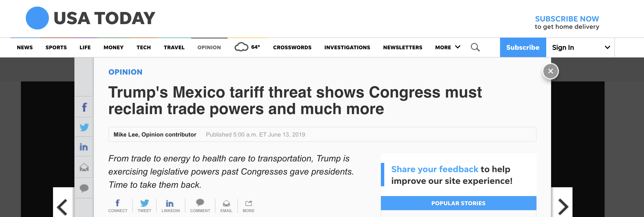644x217 pixels.
Task: Share article via sidebar Twitter icon
Action: [x=84, y=127]
